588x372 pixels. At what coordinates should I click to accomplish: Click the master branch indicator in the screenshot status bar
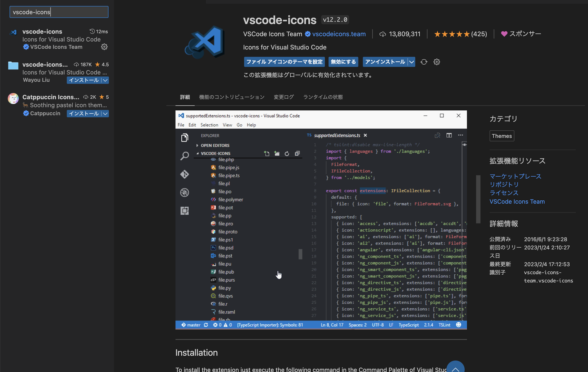coord(191,325)
